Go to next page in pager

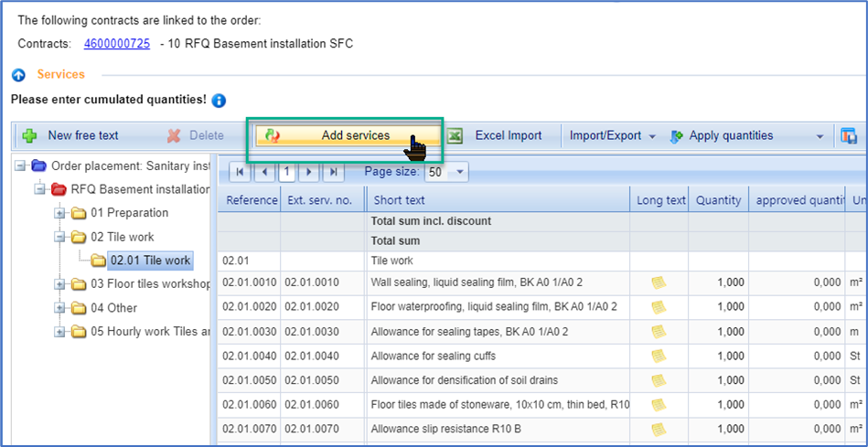tap(309, 171)
